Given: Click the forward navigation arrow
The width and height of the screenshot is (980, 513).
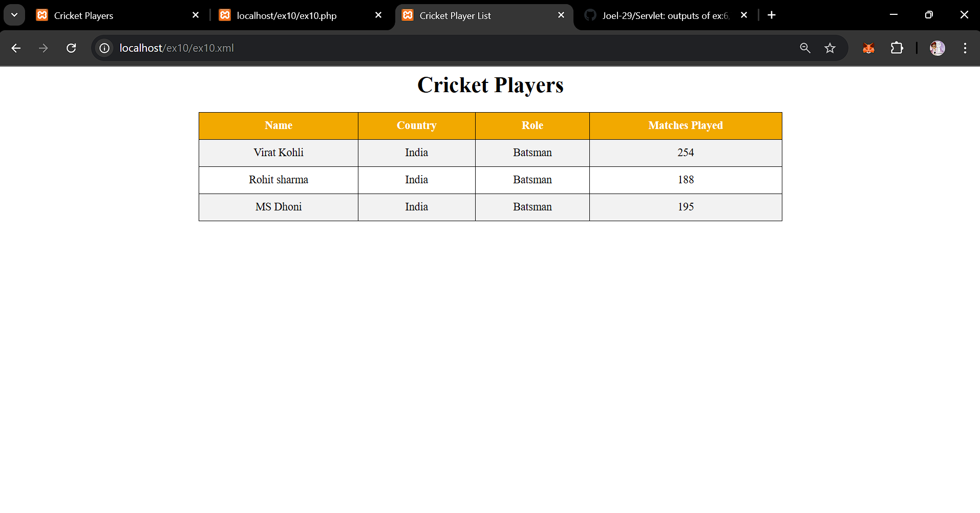Looking at the screenshot, I should pos(44,48).
